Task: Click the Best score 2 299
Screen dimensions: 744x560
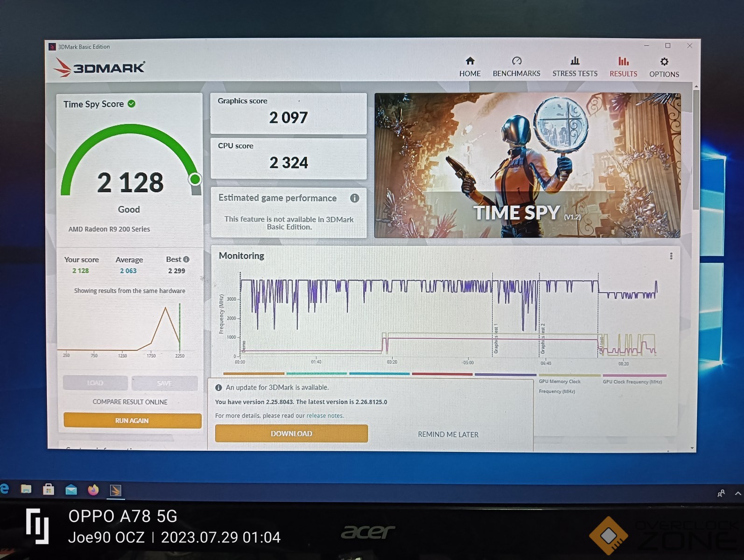Action: (x=176, y=271)
